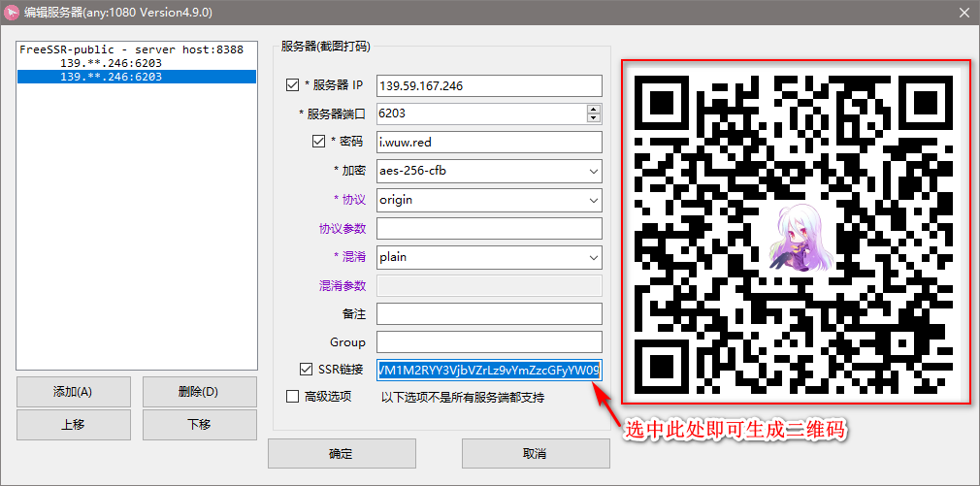Click the 服务器(截图打码) group title
Viewport: 980px width, 486px height.
(326, 47)
